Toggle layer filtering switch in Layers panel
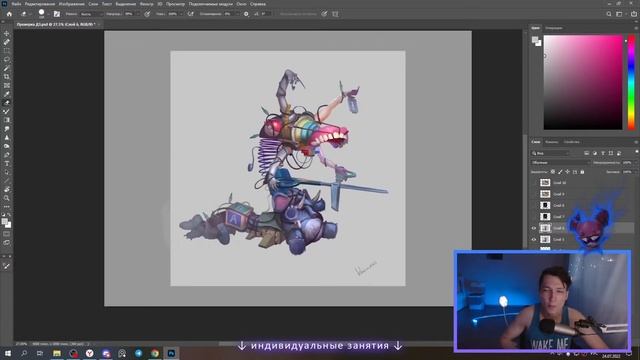The width and height of the screenshot is (640, 360). coord(637,152)
